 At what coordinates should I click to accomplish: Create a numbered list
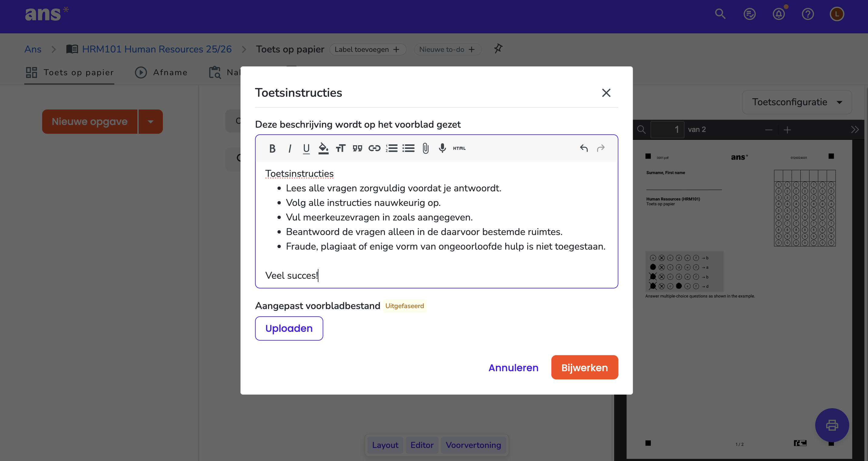click(x=392, y=148)
